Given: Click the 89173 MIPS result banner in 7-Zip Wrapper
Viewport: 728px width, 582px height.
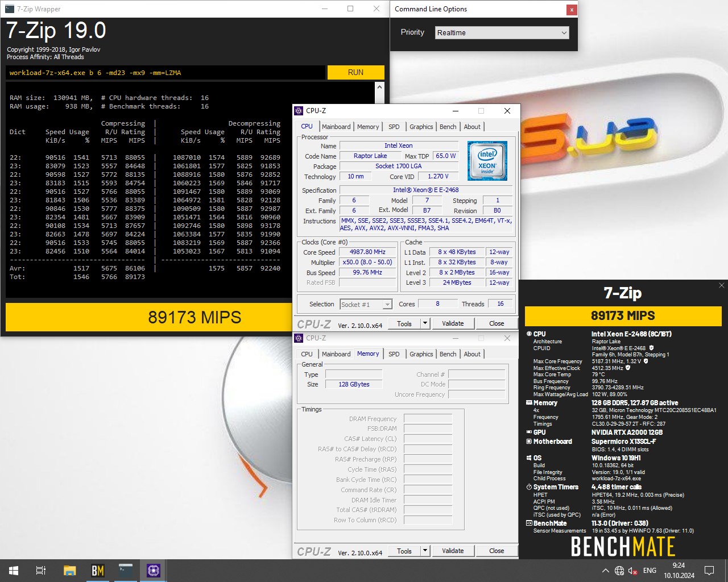Looking at the screenshot, I should pyautogui.click(x=195, y=317).
